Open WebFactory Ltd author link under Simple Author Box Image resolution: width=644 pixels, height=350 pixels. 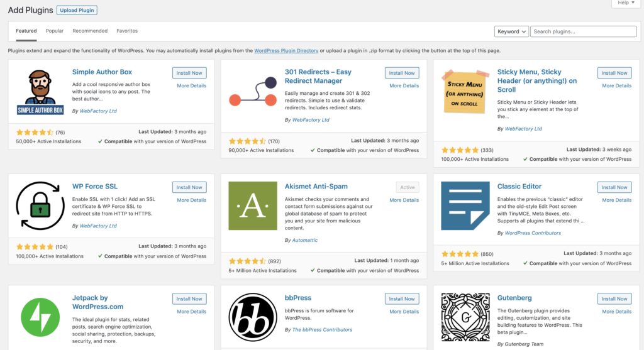98,111
